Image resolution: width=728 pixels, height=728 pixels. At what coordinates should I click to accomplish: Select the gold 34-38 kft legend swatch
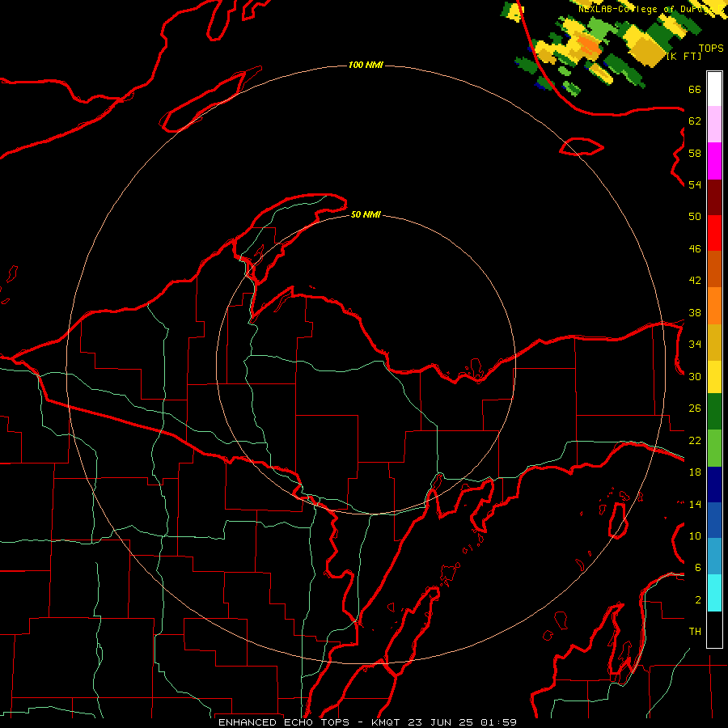click(714, 342)
